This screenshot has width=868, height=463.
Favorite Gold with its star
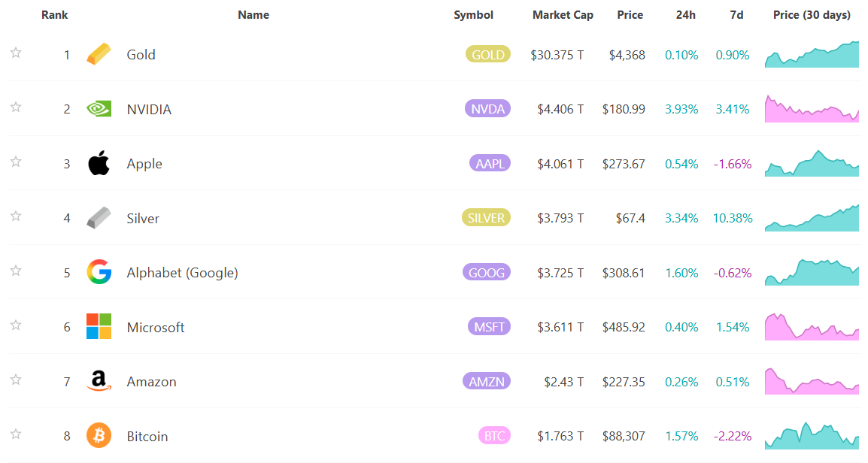pos(16,53)
